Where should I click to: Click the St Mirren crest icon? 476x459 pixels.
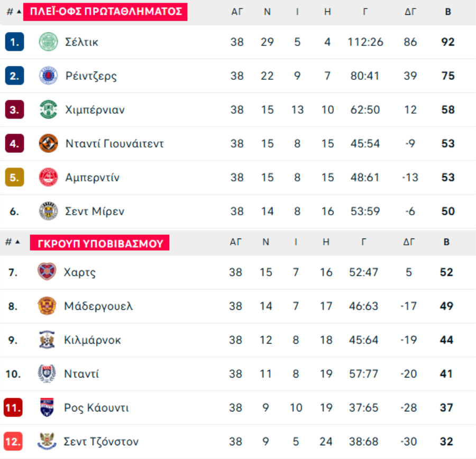(x=48, y=211)
